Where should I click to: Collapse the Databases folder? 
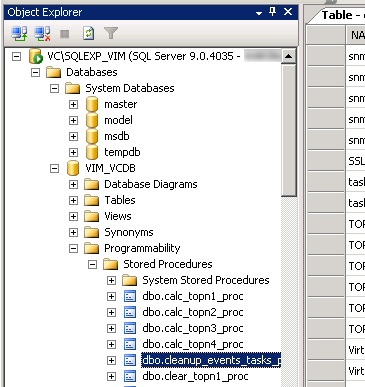tap(35, 72)
